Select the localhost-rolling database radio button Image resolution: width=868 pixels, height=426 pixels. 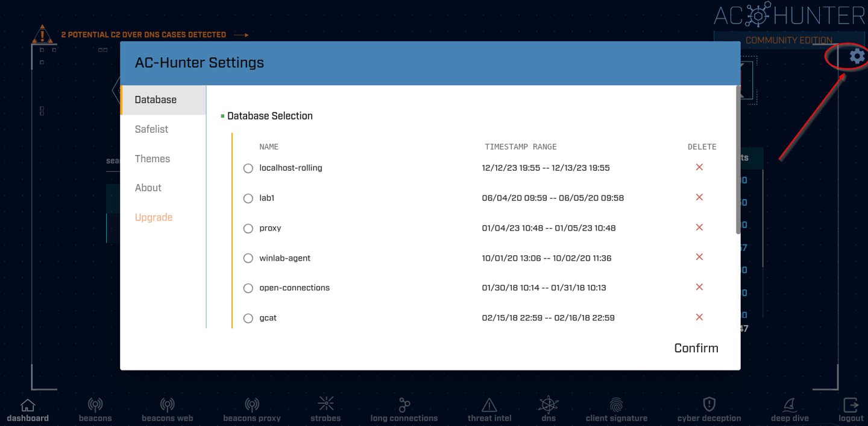pos(248,168)
